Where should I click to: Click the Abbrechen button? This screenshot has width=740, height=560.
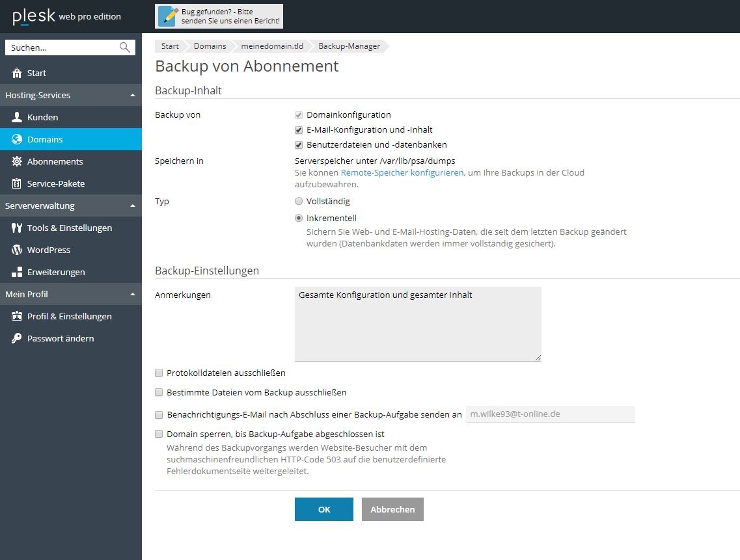click(392, 509)
